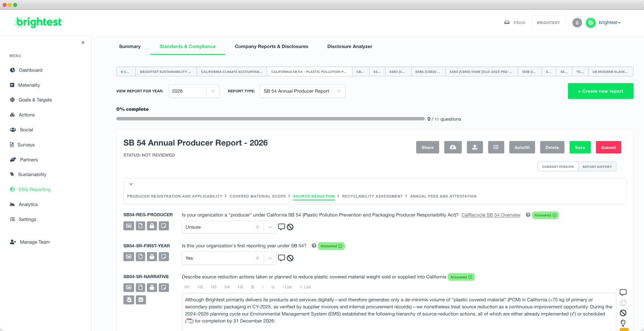
Task: View Report History
Action: coord(597,167)
